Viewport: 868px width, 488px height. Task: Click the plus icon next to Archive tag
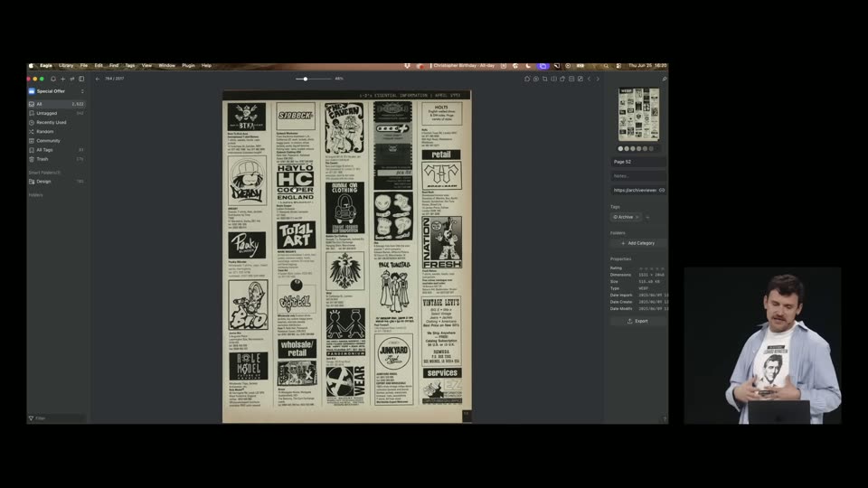(647, 217)
